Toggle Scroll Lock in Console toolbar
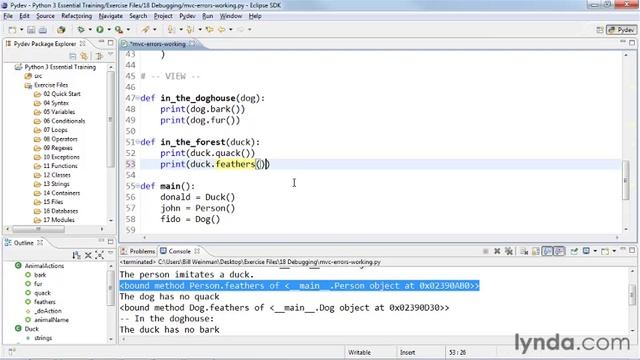This screenshot has height=360, width=640. 536,251
